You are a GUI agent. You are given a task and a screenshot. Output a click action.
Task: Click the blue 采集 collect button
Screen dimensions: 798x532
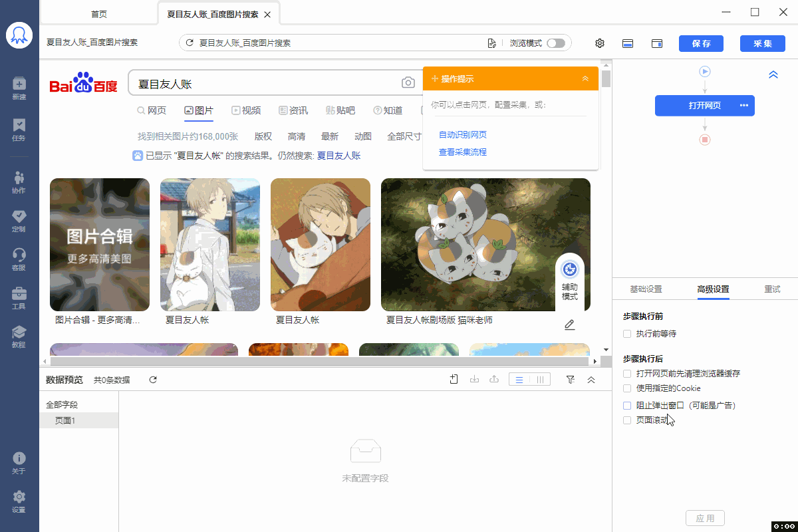(763, 43)
